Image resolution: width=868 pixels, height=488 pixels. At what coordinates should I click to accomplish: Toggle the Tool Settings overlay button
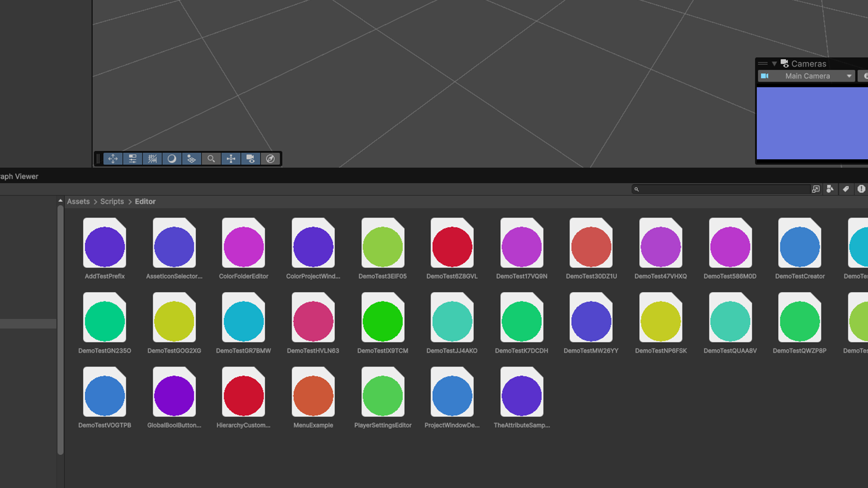pos(132,159)
